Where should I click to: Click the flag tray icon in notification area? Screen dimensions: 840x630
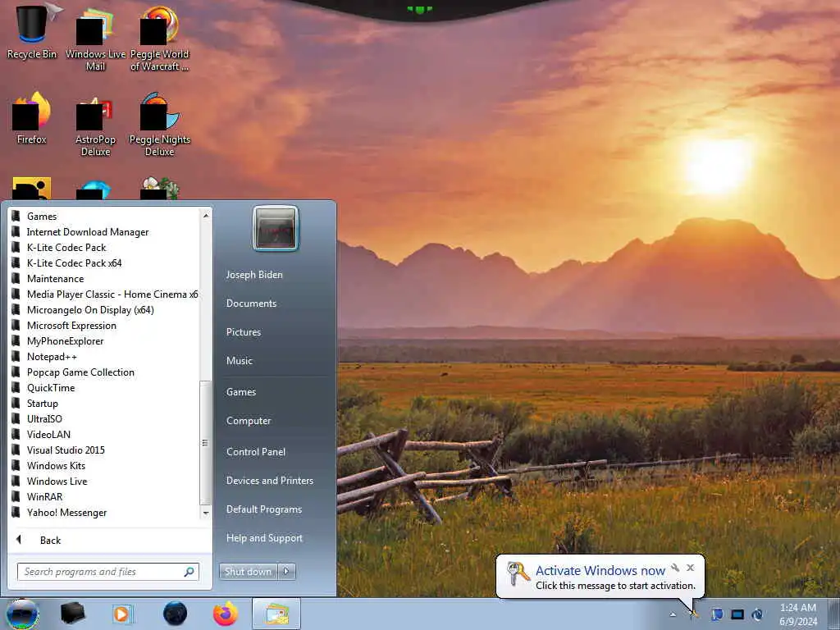tap(717, 614)
